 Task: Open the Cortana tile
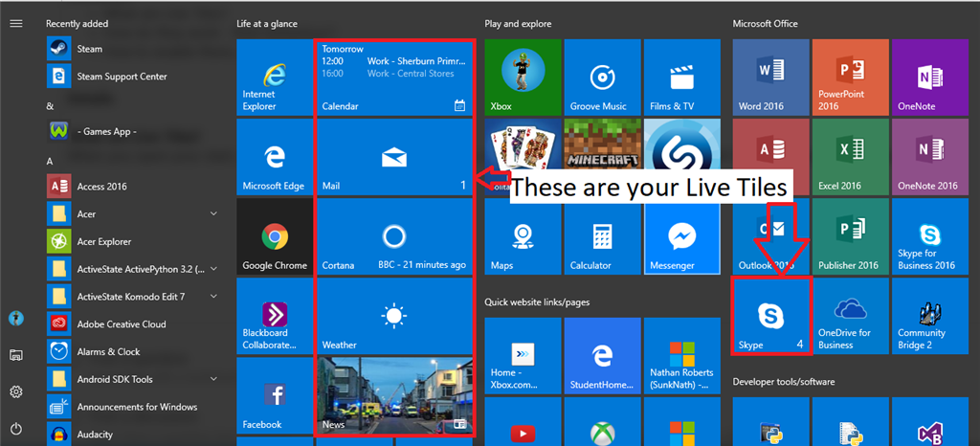393,236
